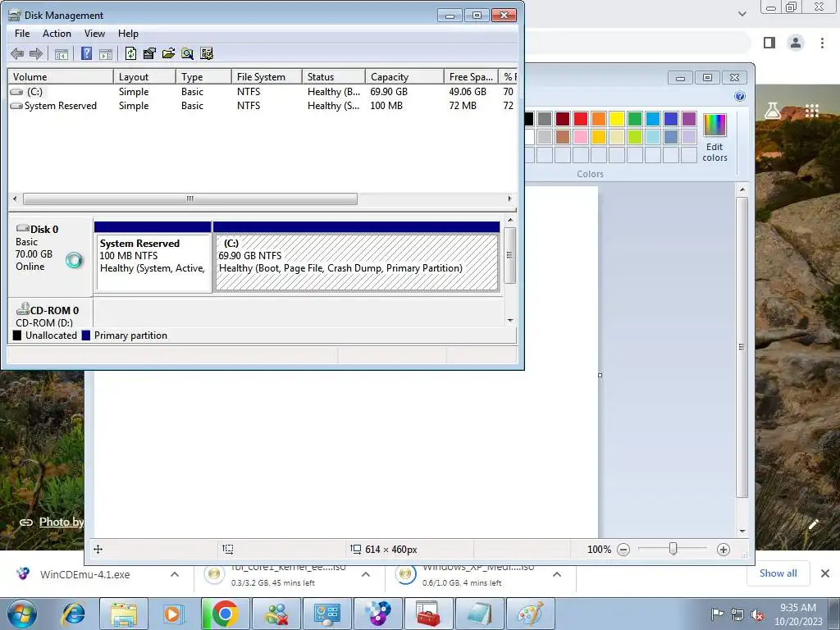
Task: Open Internet Explorer from the taskbar
Action: pos(73,614)
